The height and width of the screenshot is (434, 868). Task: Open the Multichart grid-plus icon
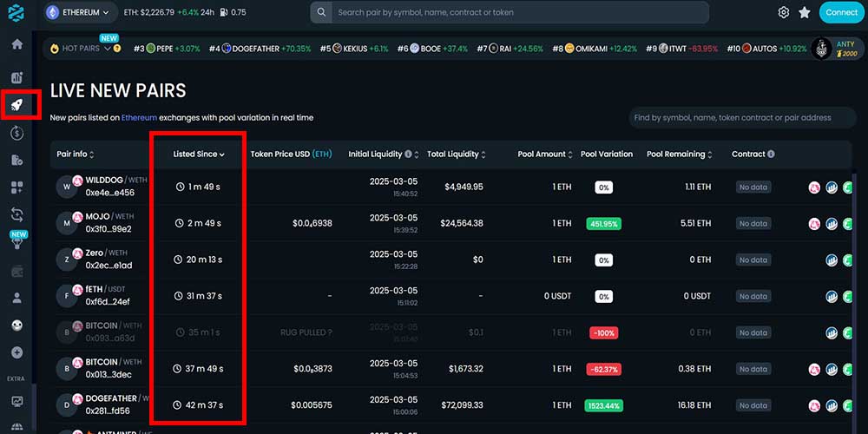click(x=17, y=187)
